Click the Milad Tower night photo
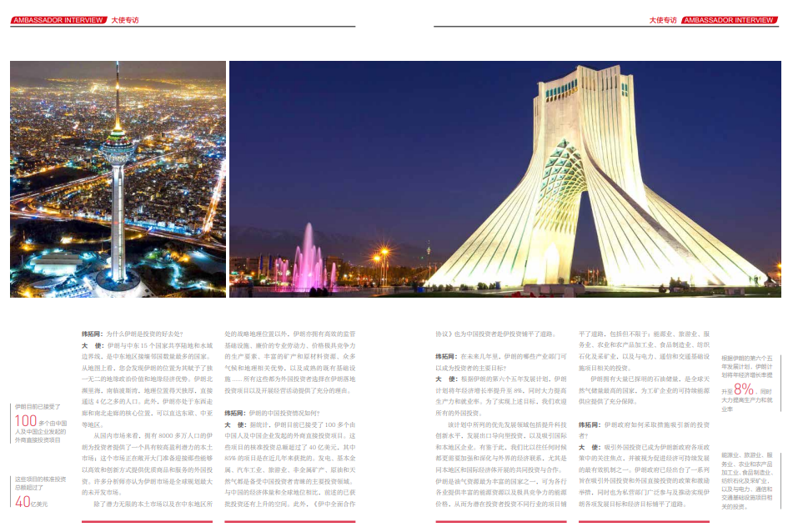 click(118, 179)
